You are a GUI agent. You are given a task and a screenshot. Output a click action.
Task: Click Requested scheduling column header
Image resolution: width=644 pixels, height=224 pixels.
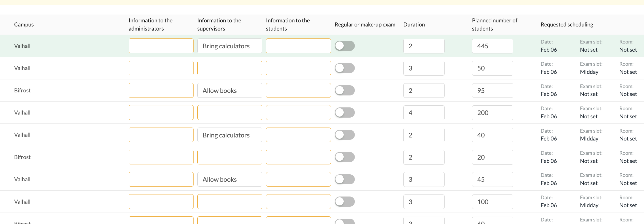[x=567, y=24]
